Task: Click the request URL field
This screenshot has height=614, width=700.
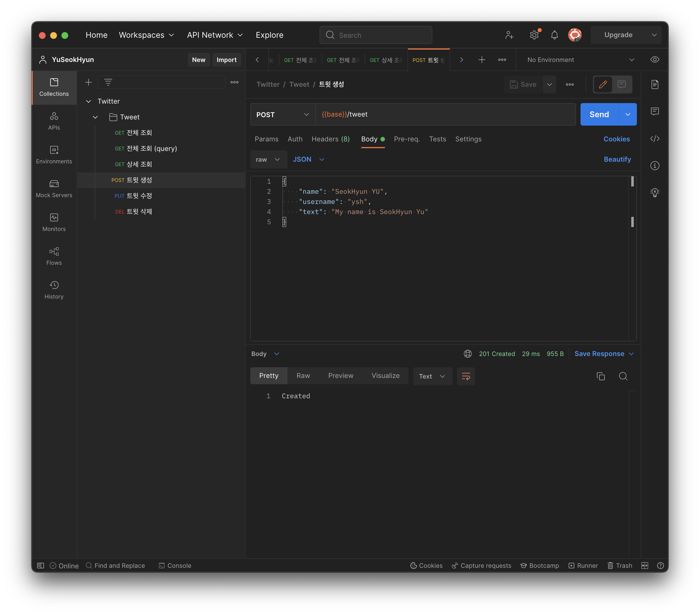Action: point(445,114)
